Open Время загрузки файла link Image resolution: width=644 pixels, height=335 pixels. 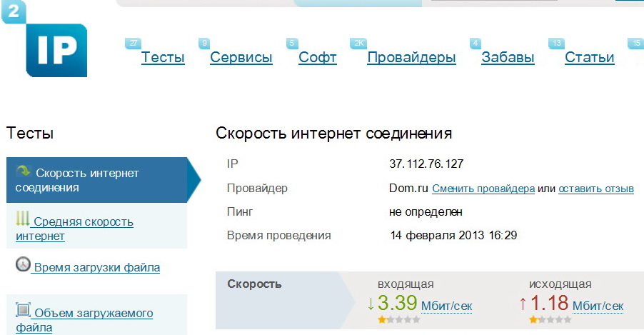pyautogui.click(x=97, y=268)
